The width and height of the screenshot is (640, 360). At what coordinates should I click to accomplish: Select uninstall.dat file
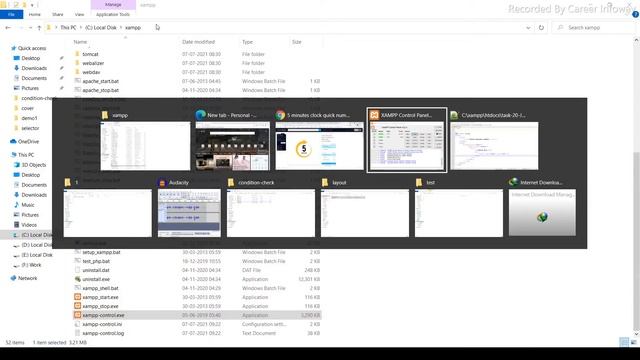(x=96, y=270)
